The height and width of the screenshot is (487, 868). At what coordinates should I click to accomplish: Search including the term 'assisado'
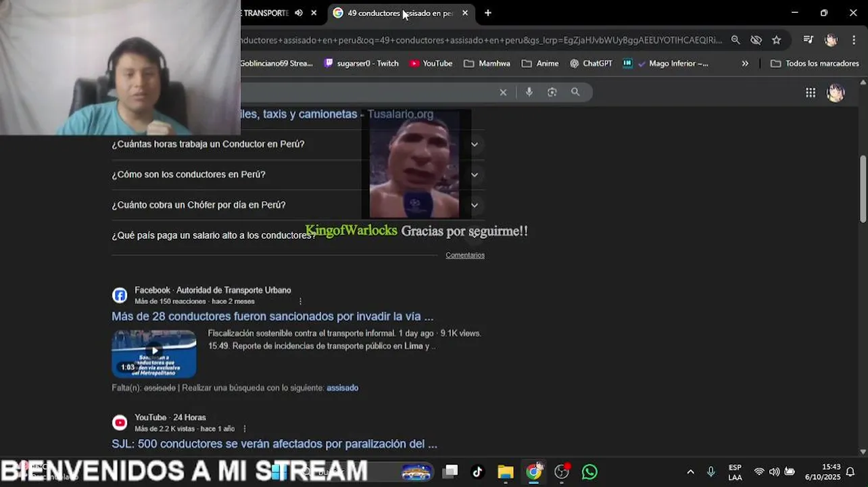(x=342, y=388)
